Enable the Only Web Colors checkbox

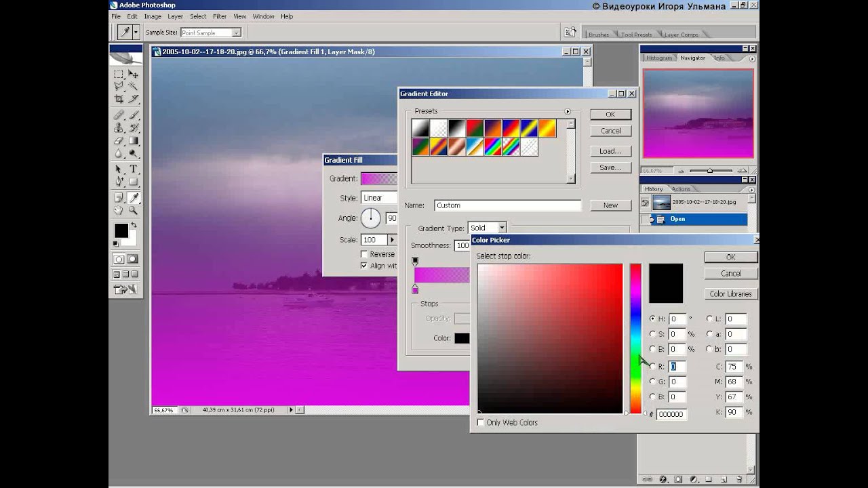point(481,422)
